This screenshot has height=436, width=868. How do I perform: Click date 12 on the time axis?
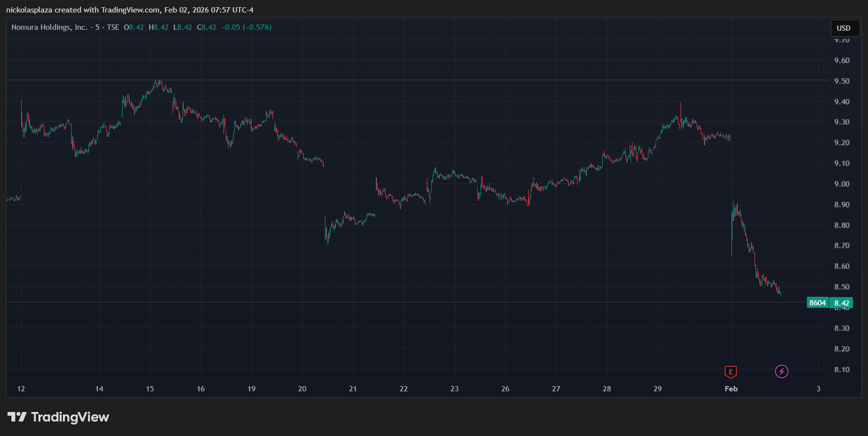click(x=21, y=389)
